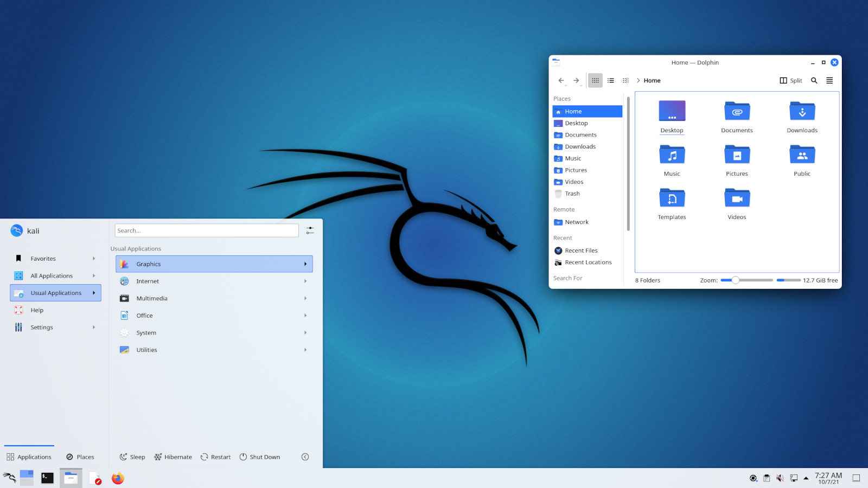Click the Dolphin search magnifier icon
Image resolution: width=868 pixels, height=488 pixels.
pyautogui.click(x=814, y=80)
